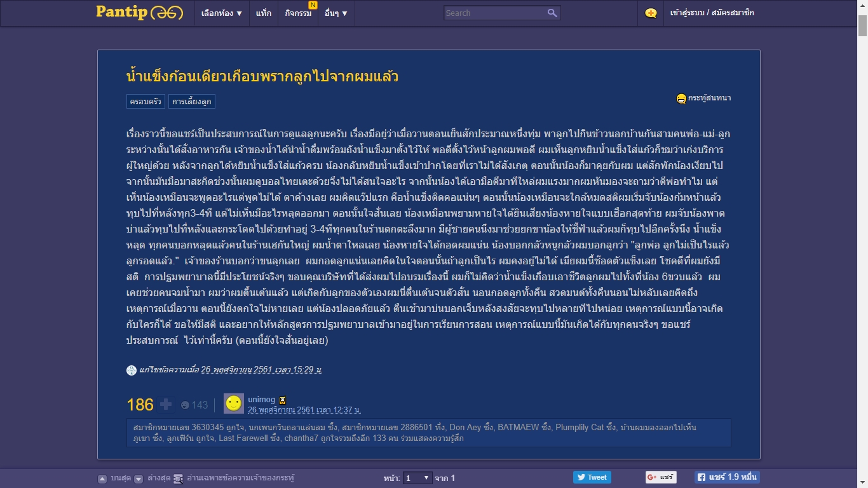The width and height of the screenshot is (868, 488).
Task: Click the ครอบครัว tag
Action: point(146,101)
